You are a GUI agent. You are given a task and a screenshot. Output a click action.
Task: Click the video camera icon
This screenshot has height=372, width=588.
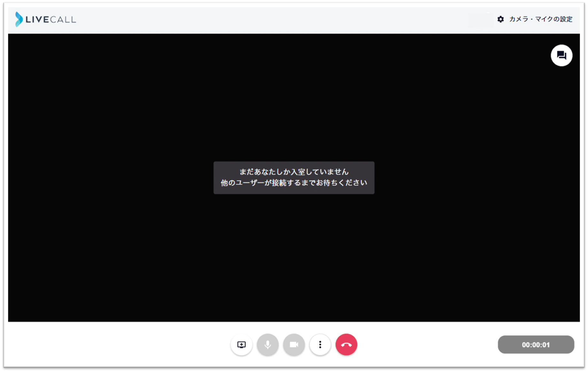pyautogui.click(x=294, y=344)
